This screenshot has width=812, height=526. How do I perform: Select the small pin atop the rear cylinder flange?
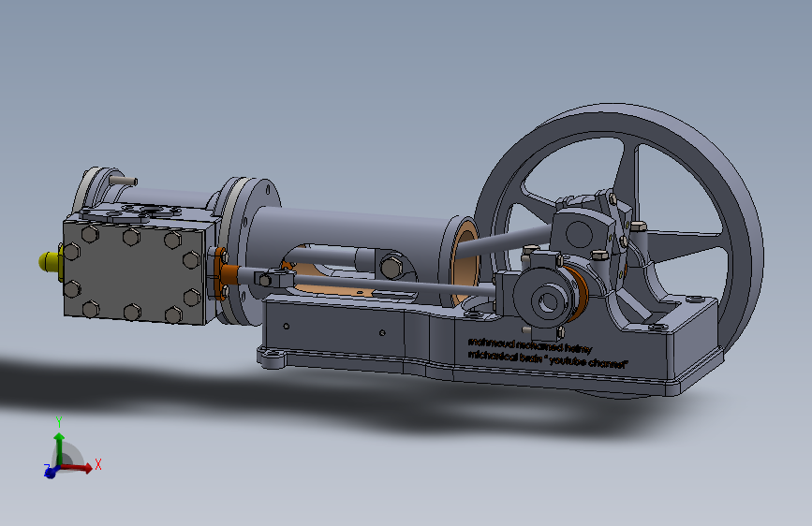click(x=124, y=180)
